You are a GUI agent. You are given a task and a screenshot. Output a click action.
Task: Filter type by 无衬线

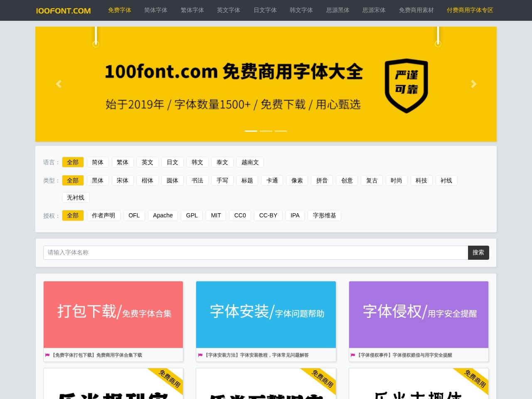(76, 197)
